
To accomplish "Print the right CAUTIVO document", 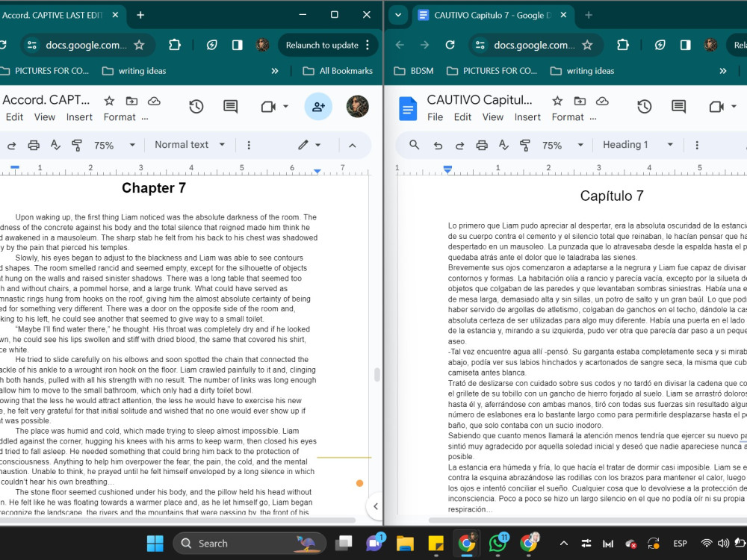I will 482,146.
